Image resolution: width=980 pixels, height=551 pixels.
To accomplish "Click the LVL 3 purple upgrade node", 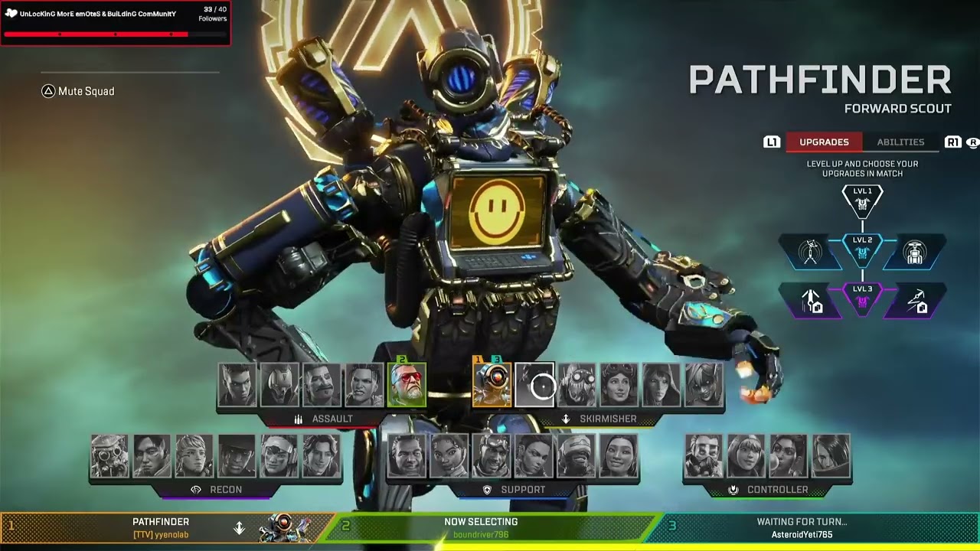I will point(862,299).
